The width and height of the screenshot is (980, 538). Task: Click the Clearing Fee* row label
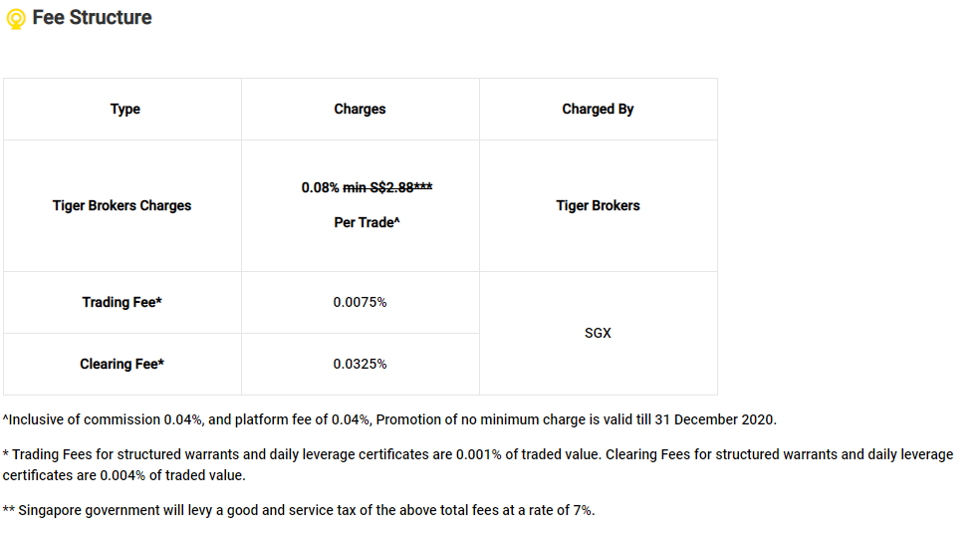click(x=122, y=364)
